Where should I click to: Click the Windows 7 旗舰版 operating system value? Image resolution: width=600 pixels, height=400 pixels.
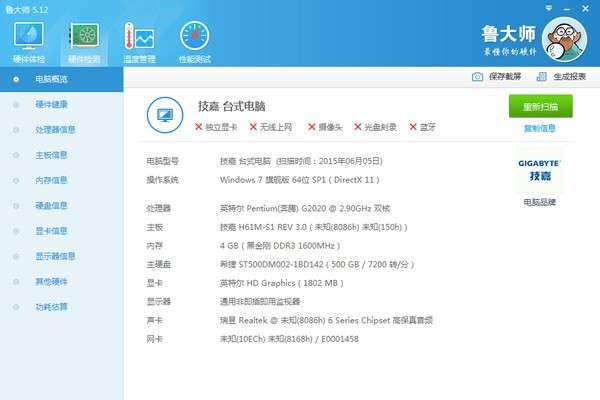click(x=300, y=180)
